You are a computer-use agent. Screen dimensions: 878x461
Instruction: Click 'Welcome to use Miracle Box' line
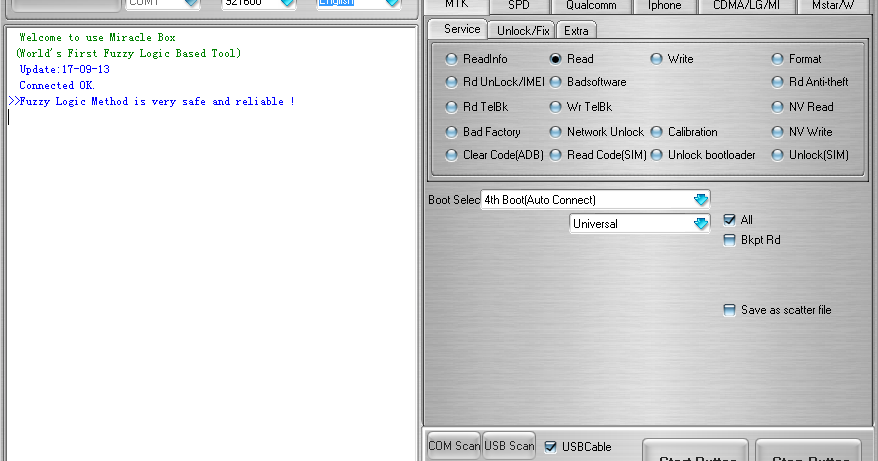(x=97, y=38)
